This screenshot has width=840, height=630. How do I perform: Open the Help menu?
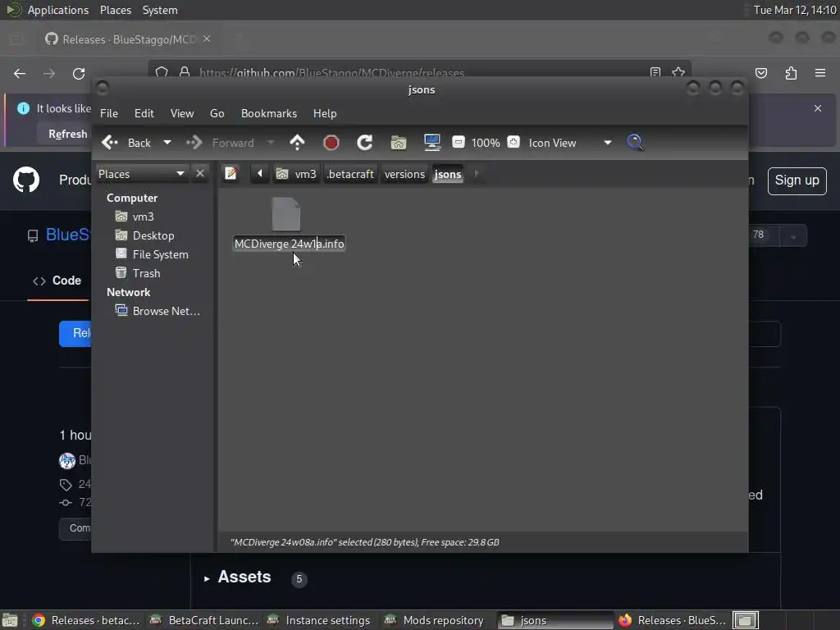pos(325,113)
